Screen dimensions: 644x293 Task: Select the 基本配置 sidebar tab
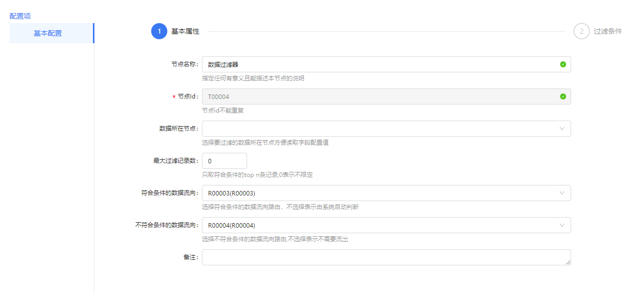pyautogui.click(x=48, y=33)
